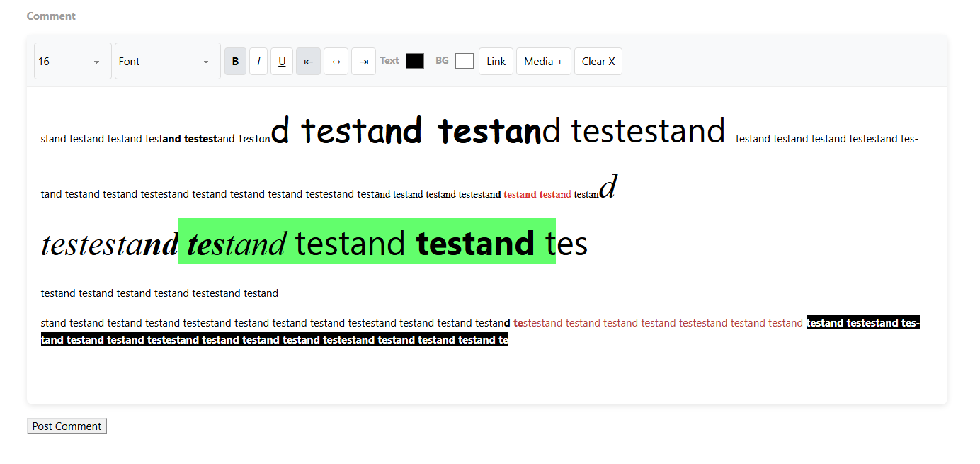Viewport: 980px width, 464px height.
Task: Open the Font family dropdown
Action: pyautogui.click(x=167, y=62)
